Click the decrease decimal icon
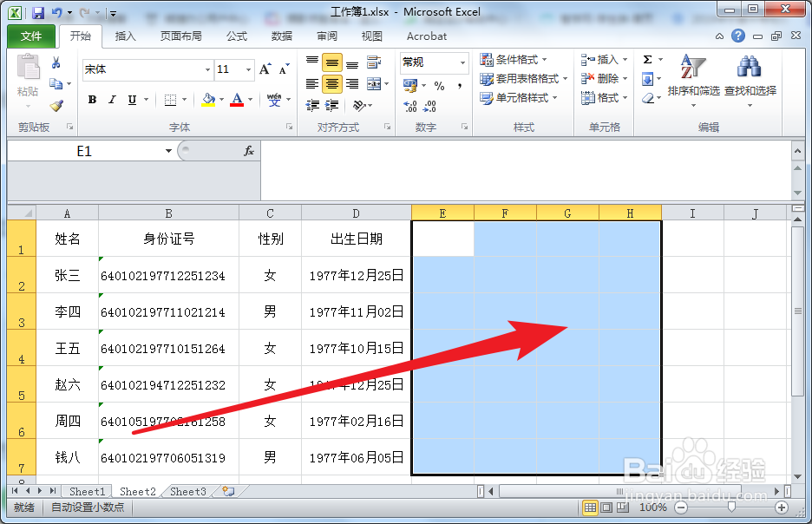 tap(429, 106)
